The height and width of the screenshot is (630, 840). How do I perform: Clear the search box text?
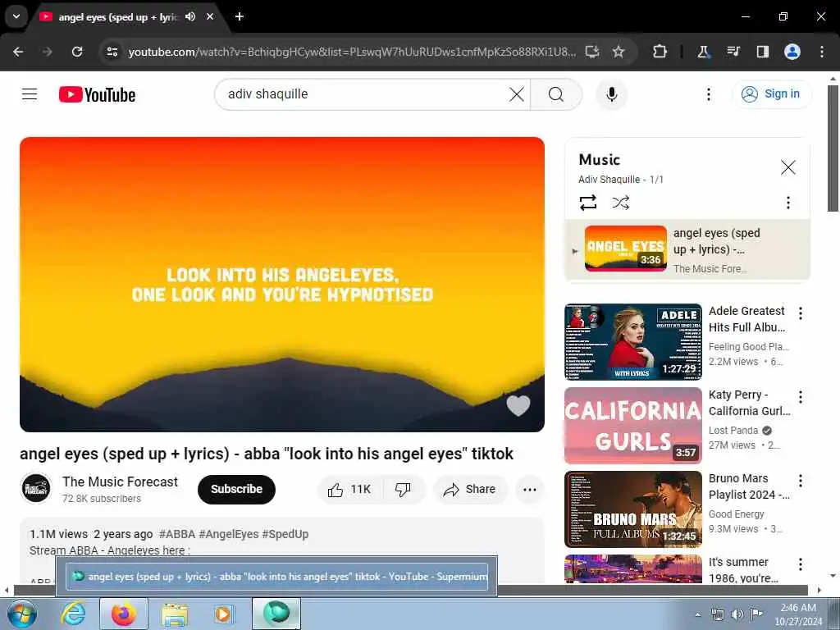pyautogui.click(x=517, y=95)
